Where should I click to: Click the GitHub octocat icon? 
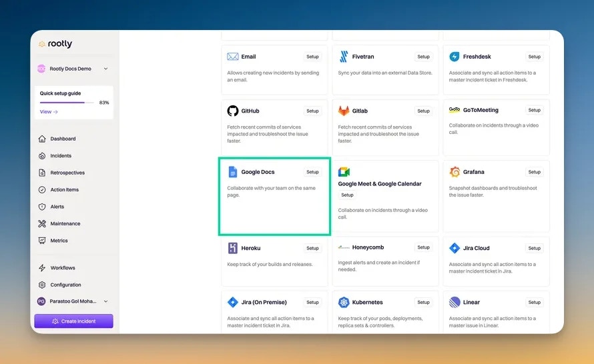tap(233, 111)
